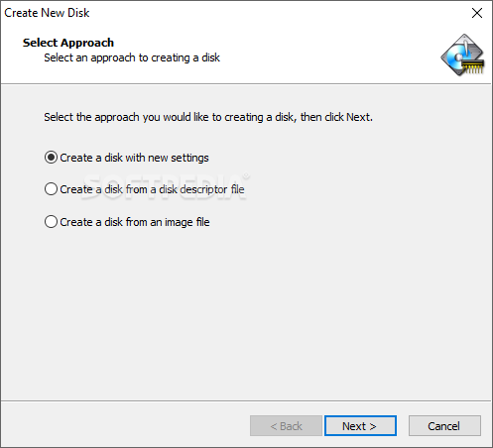Viewport: 493px width, 448px height.
Task: Click 'Create a disk from a disk descriptor file' text
Action: click(152, 189)
